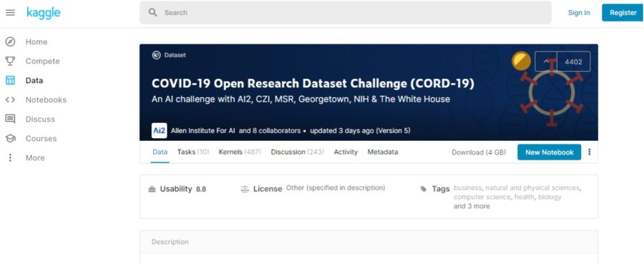Open Notebooks in the sidebar
The width and height of the screenshot is (644, 264).
tap(46, 99)
